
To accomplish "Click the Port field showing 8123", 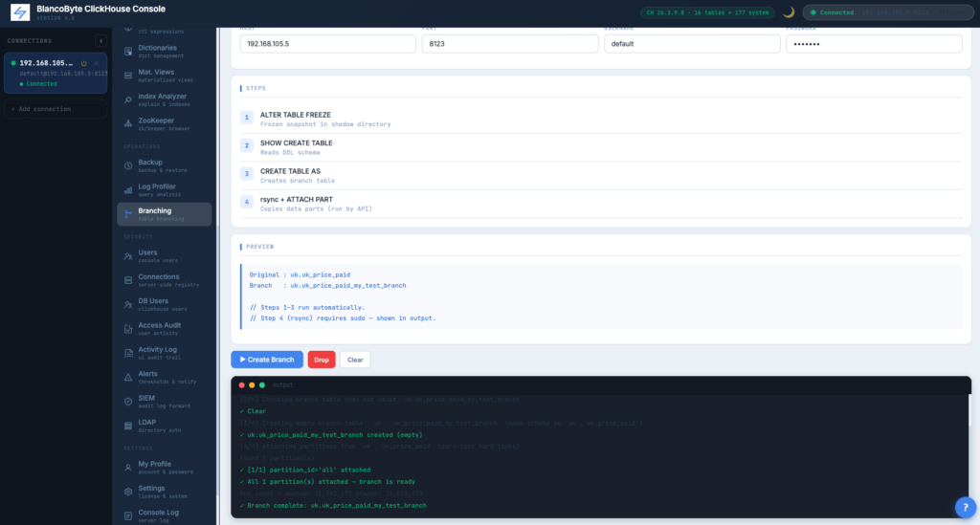I will coord(510,44).
